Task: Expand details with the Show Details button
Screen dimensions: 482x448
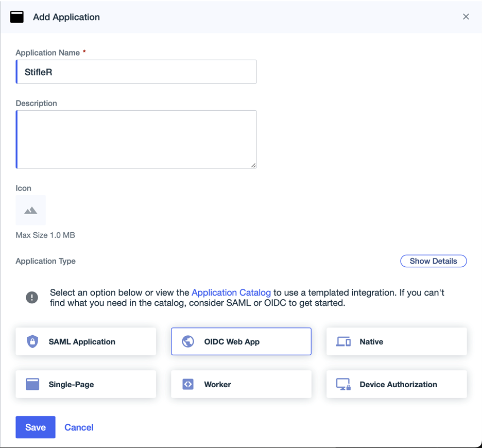Action: pyautogui.click(x=433, y=261)
